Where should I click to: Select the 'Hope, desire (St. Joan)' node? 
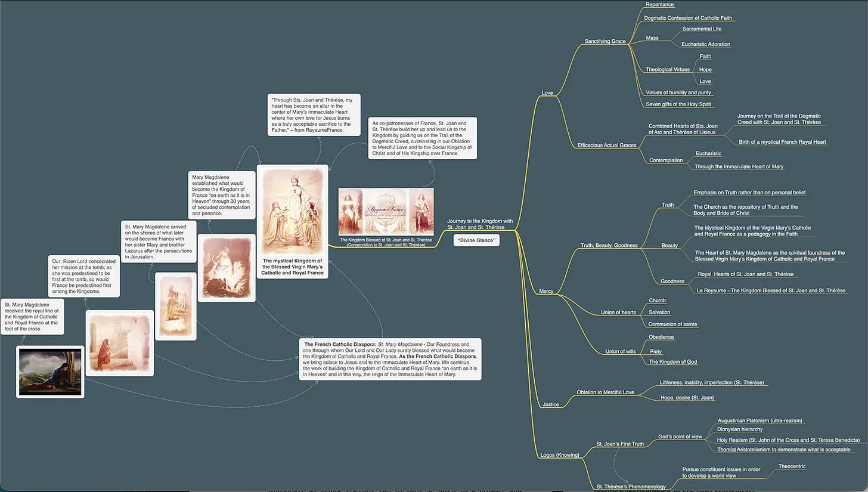pyautogui.click(x=687, y=398)
